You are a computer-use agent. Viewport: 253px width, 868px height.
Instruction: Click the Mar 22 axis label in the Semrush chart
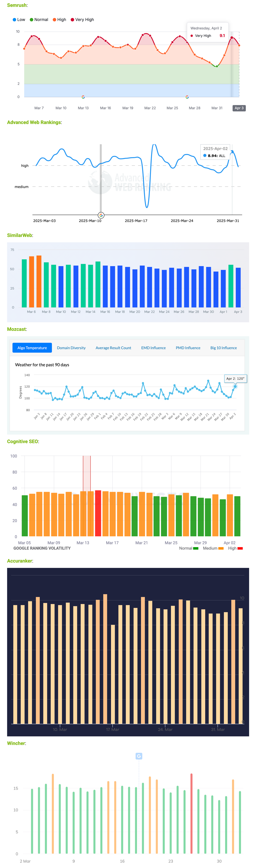point(150,108)
